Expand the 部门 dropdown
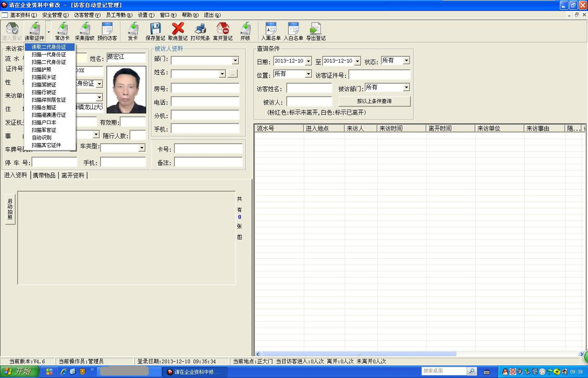This screenshot has height=378, width=588. 235,60
